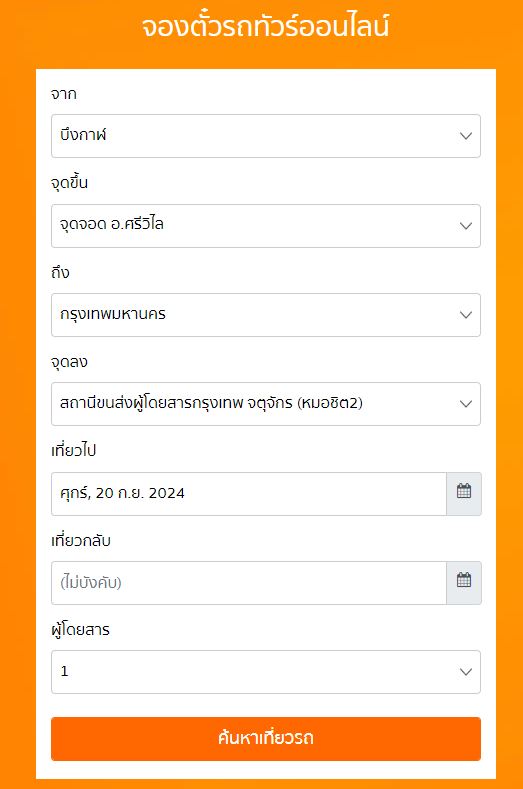Click the ถึง field label
This screenshot has height=789, width=523.
coord(60,272)
